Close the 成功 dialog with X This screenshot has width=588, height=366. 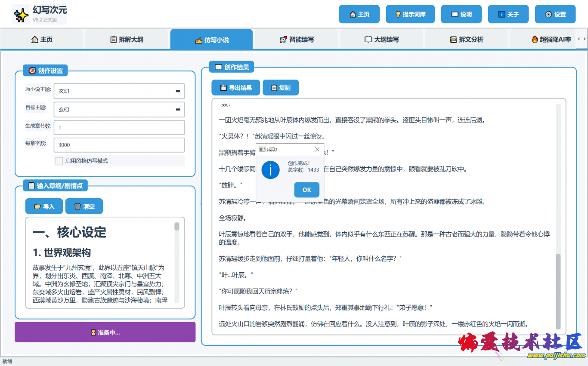(317, 149)
